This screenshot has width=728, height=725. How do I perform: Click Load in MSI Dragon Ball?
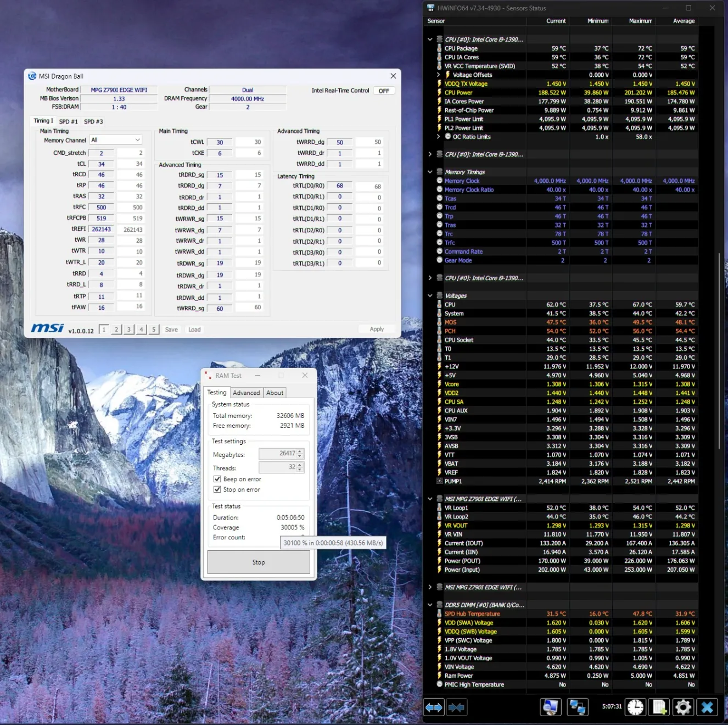[194, 330]
